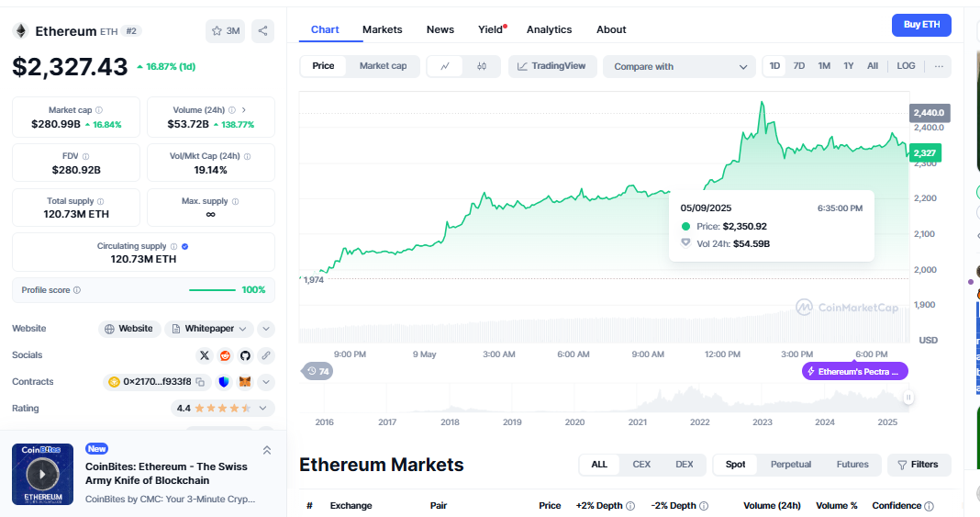Click the verified circulating supply badge

click(185, 246)
